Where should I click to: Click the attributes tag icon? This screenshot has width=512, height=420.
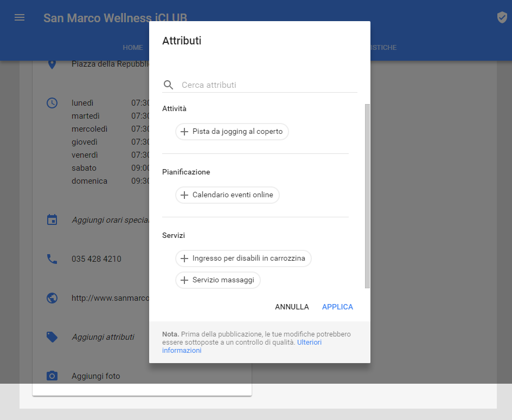52,337
